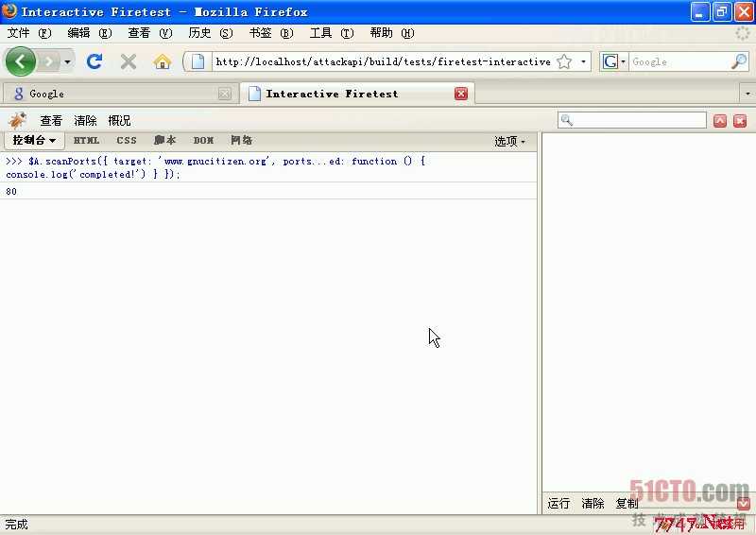Go to the Home page icon
This screenshot has height=535, width=756.
point(163,61)
